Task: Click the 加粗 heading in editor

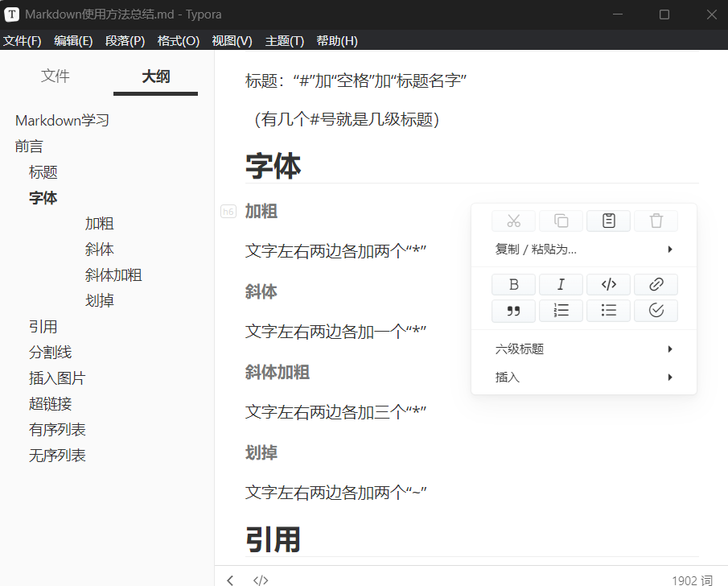Action: point(261,212)
